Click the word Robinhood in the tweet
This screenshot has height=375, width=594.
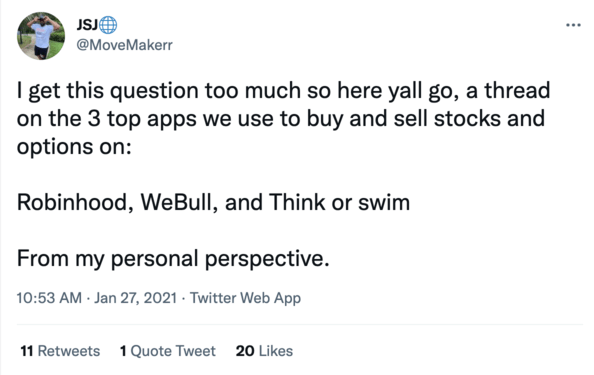pyautogui.click(x=72, y=202)
